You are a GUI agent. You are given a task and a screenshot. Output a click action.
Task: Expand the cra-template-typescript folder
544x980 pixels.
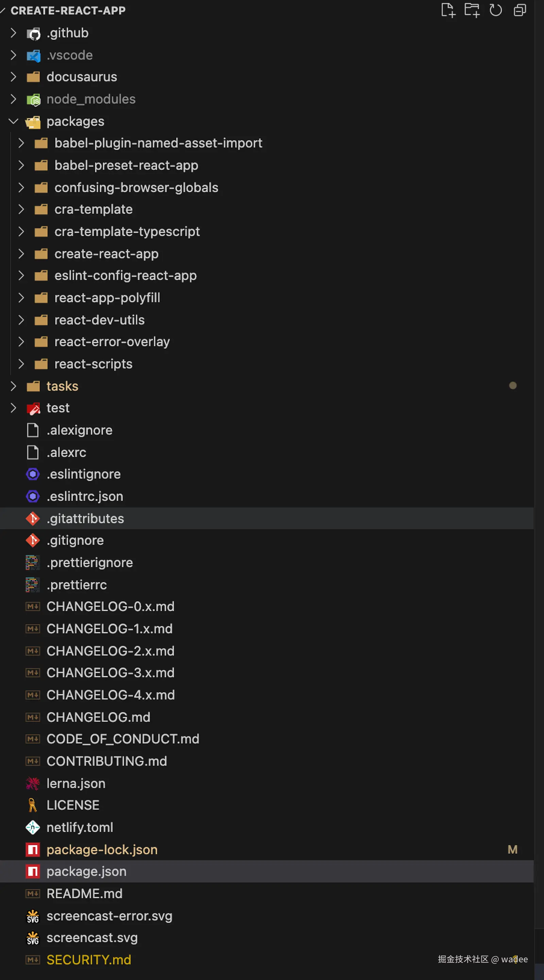click(21, 232)
